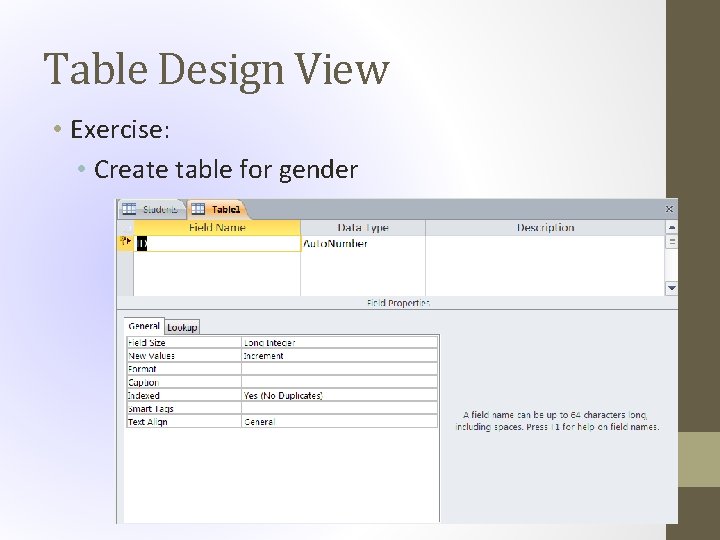Close the Table1 design window
The image size is (720, 540).
coord(669,209)
